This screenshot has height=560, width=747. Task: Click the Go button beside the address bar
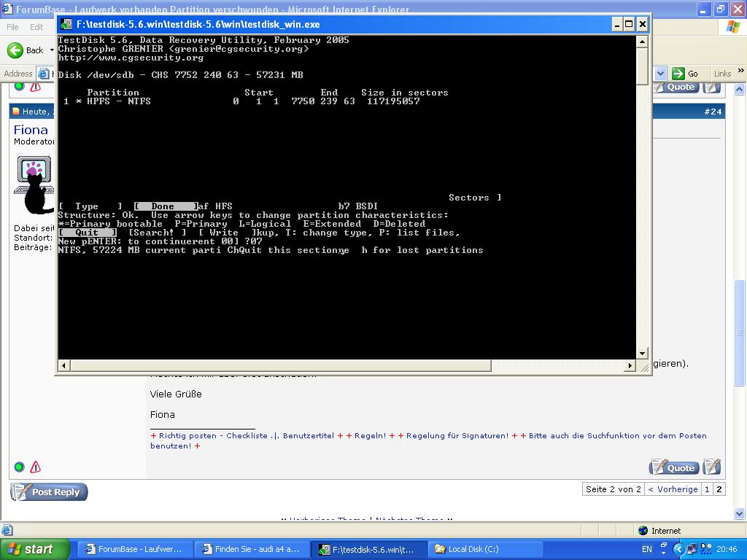click(x=686, y=74)
